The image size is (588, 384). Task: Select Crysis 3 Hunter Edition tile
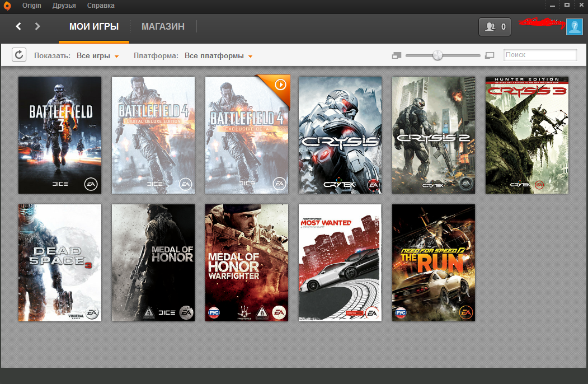(x=527, y=135)
